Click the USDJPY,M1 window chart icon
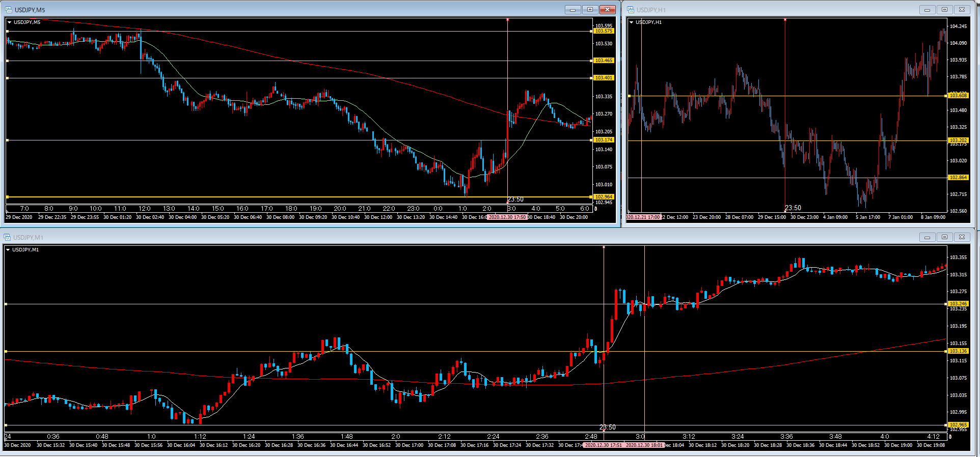 [7, 237]
